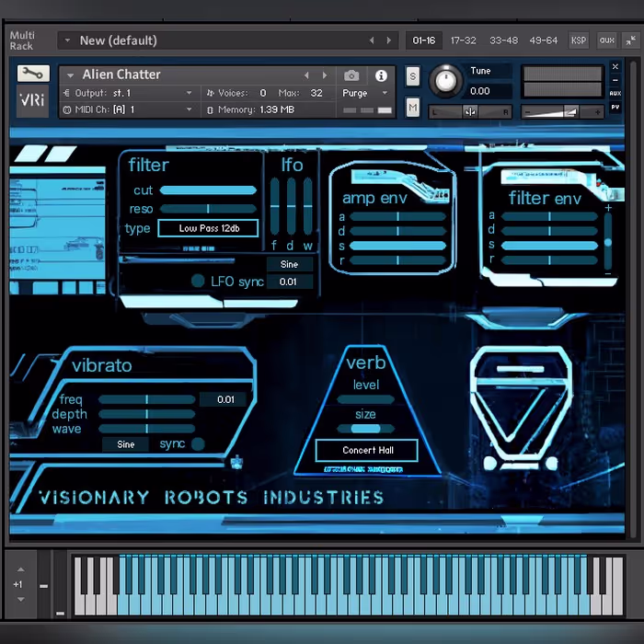Screen dimensions: 644x644
Task: Enable the vibrato sync toggle
Action: 198,443
